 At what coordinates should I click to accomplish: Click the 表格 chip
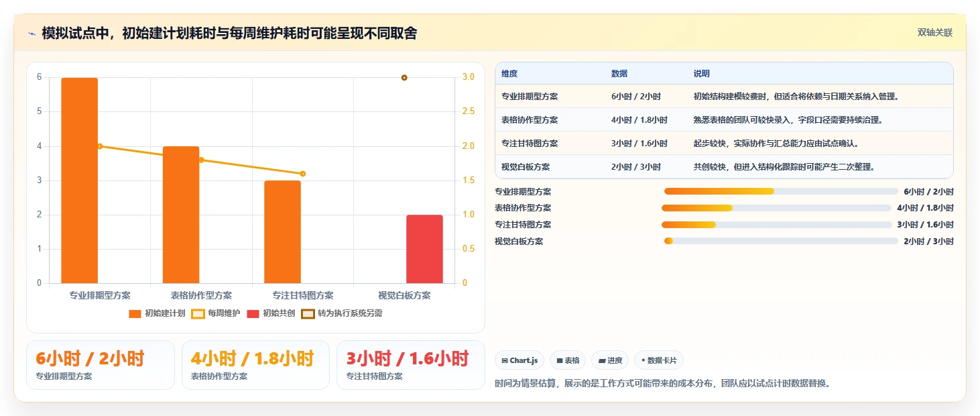[567, 360]
